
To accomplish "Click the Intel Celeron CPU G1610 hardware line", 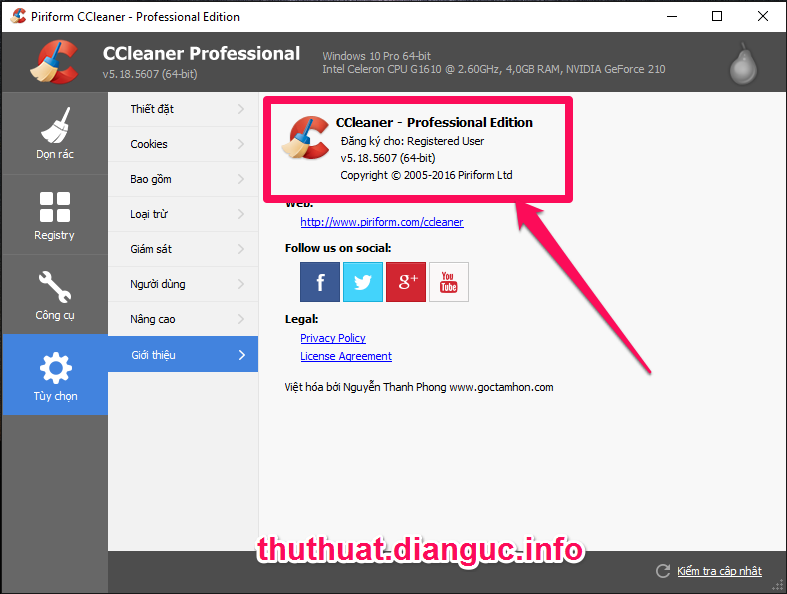I will tap(494, 69).
